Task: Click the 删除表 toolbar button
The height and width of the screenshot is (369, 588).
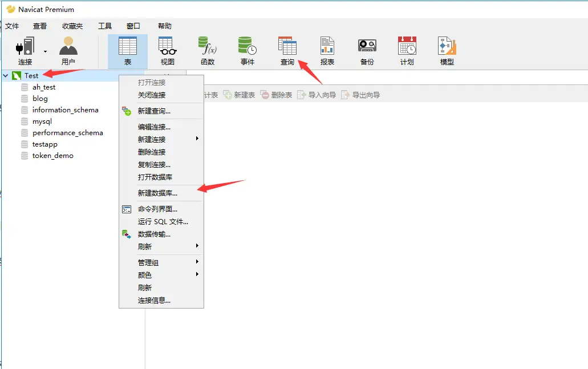Action: 277,95
